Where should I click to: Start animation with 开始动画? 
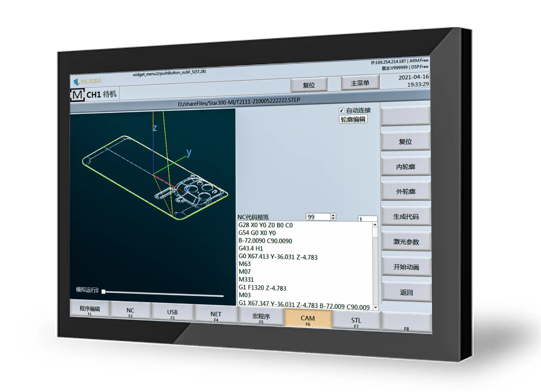(406, 267)
